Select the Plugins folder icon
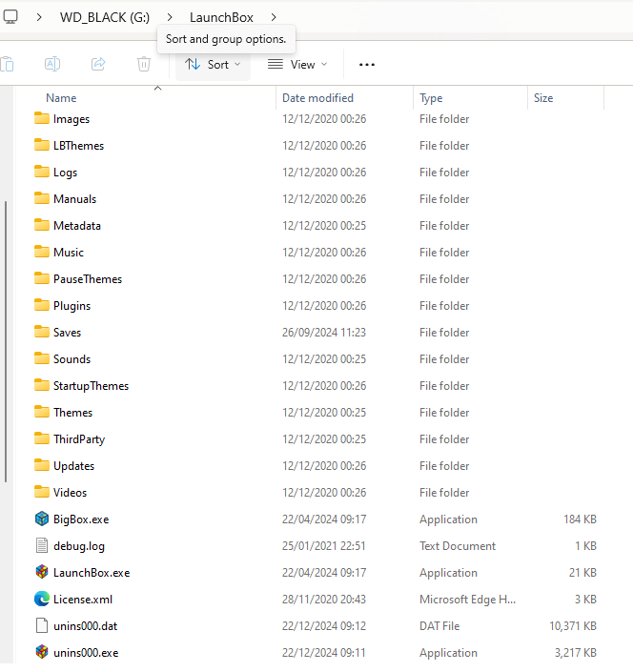Screen dimensions: 633x672 coord(42,305)
